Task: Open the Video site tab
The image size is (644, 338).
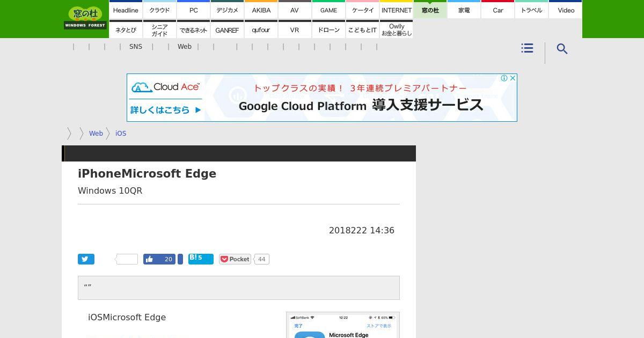Action: click(x=566, y=9)
